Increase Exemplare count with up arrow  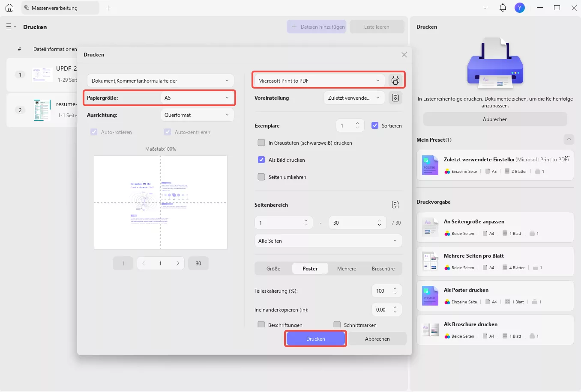[x=357, y=123]
